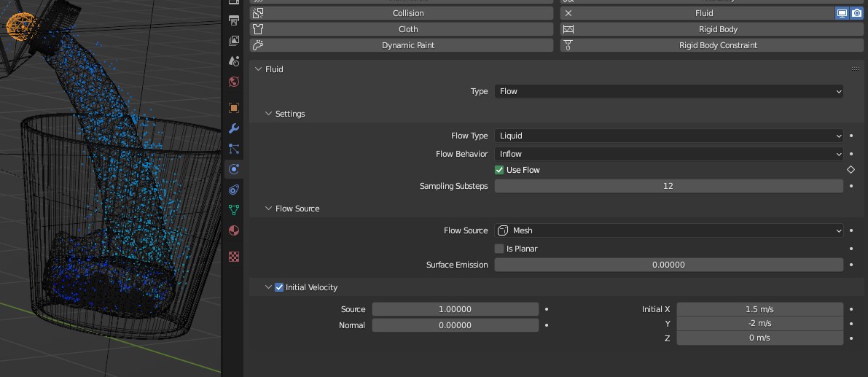Uncheck the Use Flow checkbox
Image resolution: width=868 pixels, height=377 pixels.
point(499,170)
